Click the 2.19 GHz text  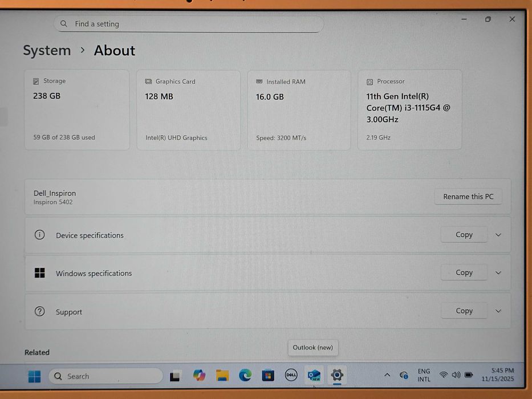pos(378,137)
